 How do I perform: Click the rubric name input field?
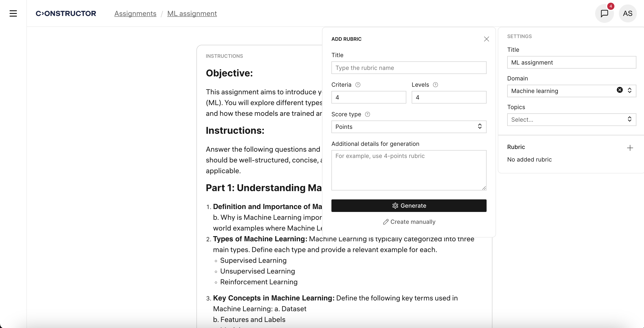(409, 68)
